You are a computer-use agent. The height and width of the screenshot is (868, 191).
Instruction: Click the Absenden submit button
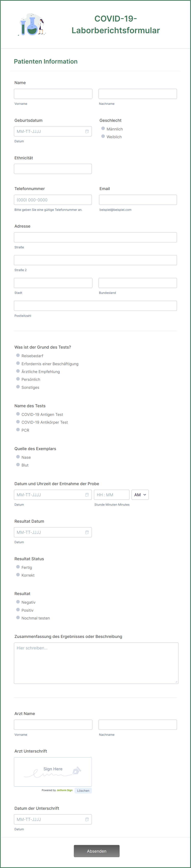[97, 851]
